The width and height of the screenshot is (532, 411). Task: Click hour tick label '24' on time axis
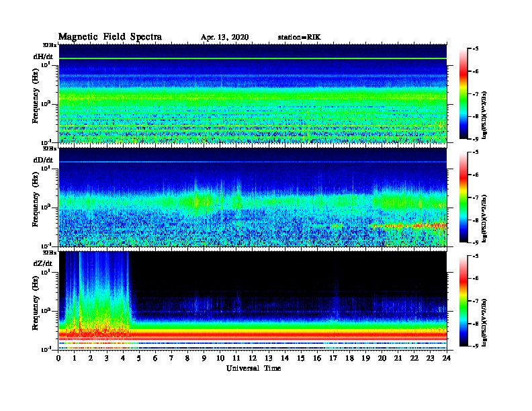point(447,358)
